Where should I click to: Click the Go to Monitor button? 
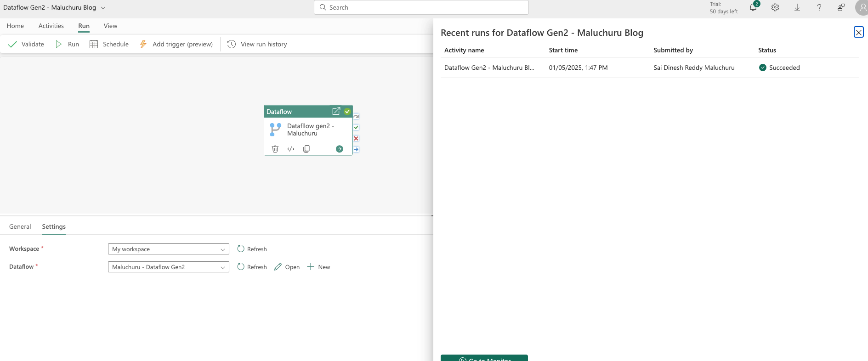484,358
